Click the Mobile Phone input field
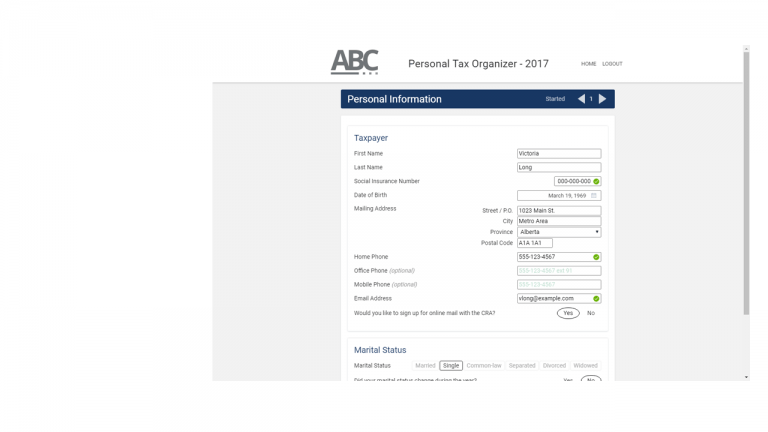The image size is (768, 432). (558, 285)
